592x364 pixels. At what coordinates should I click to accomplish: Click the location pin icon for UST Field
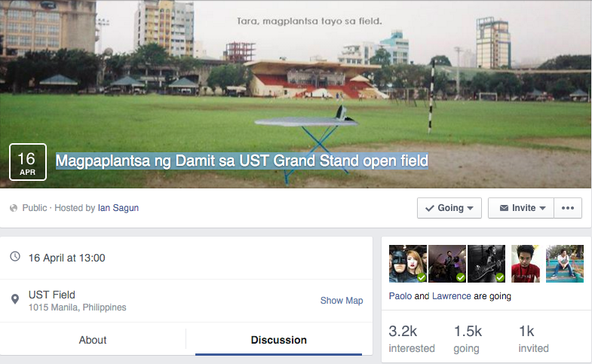coord(15,300)
